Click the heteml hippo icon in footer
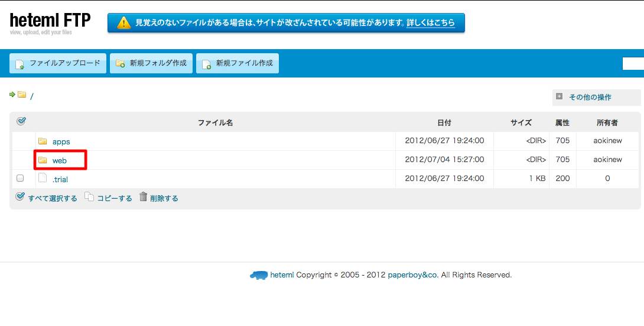This screenshot has width=644, height=326. (x=259, y=275)
